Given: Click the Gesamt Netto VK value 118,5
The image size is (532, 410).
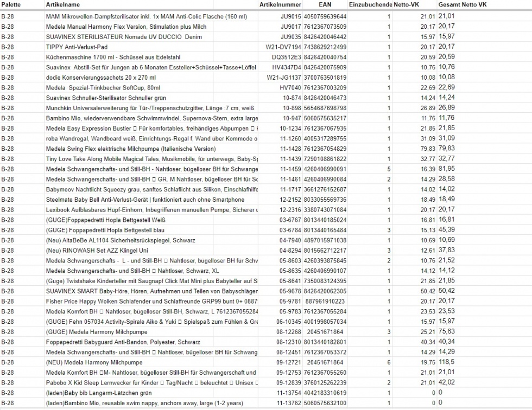Looking at the screenshot, I should click(446, 362).
